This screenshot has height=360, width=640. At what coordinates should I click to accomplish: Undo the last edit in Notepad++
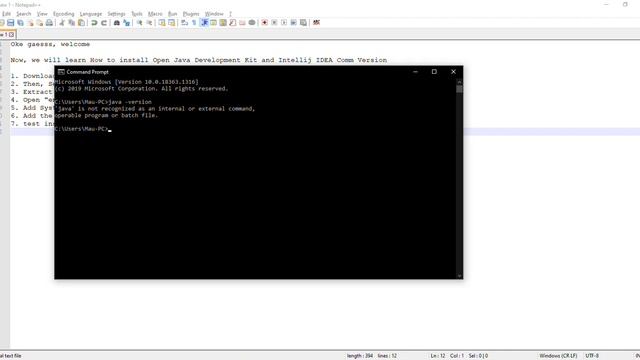point(94,23)
